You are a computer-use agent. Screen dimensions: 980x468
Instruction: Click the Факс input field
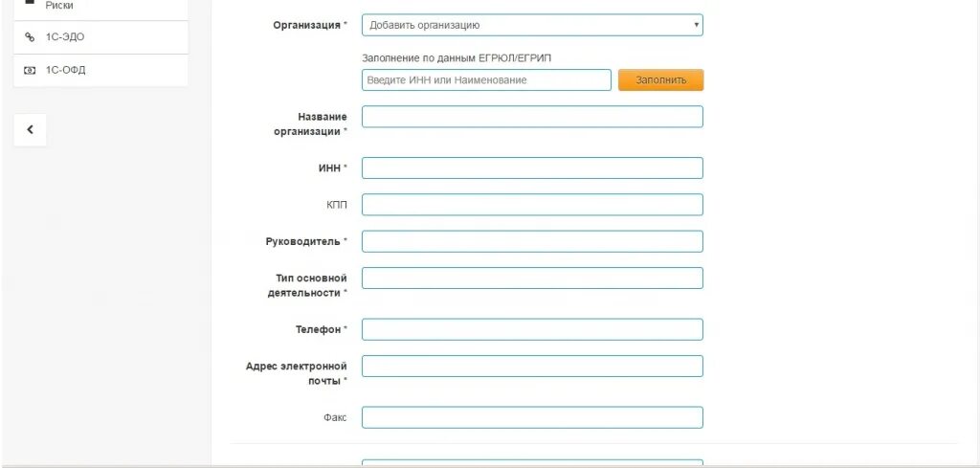[532, 417]
